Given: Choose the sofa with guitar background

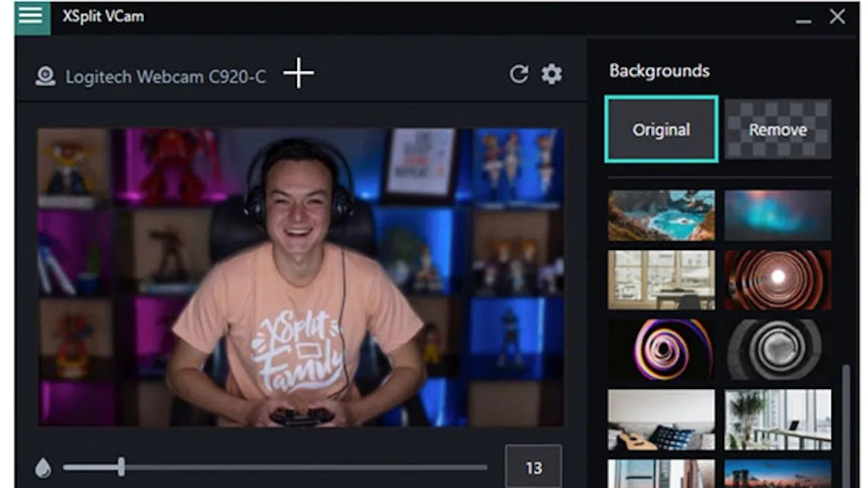Looking at the screenshot, I should [x=661, y=420].
